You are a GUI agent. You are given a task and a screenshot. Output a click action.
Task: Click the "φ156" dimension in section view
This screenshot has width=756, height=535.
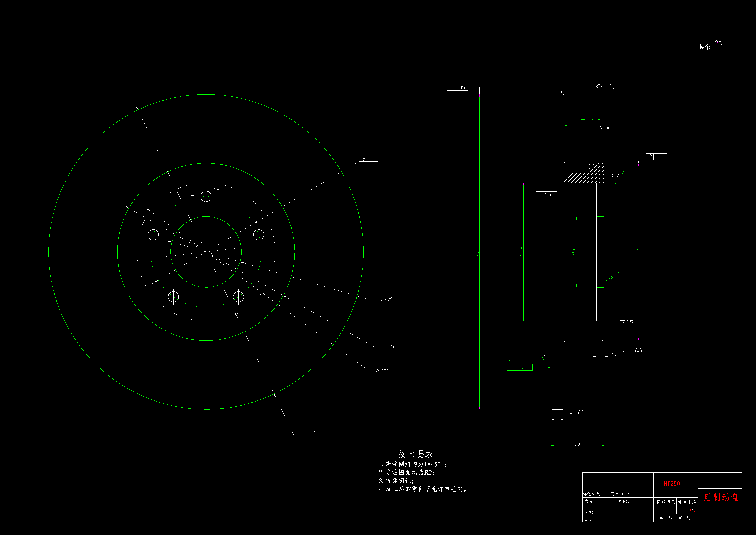[x=522, y=252]
